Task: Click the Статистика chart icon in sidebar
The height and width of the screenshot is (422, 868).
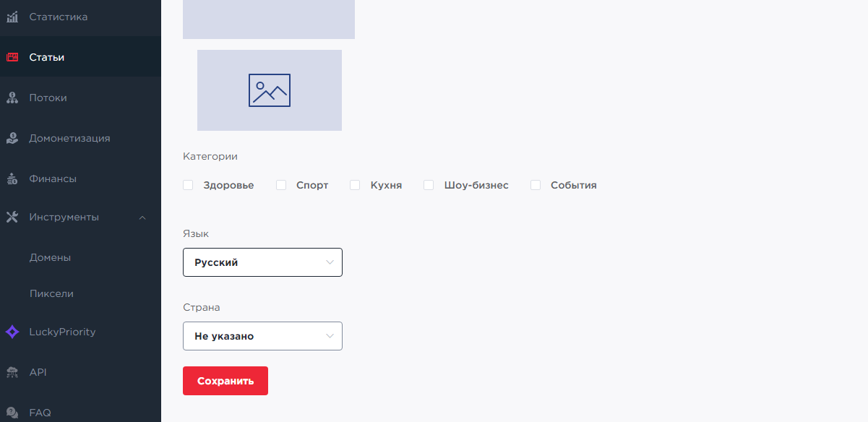Action: point(12,17)
